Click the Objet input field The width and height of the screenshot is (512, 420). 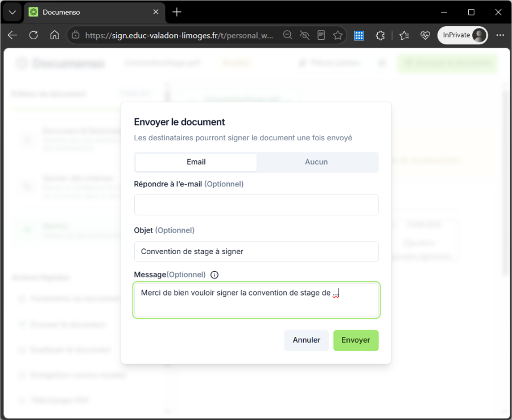pyautogui.click(x=257, y=251)
